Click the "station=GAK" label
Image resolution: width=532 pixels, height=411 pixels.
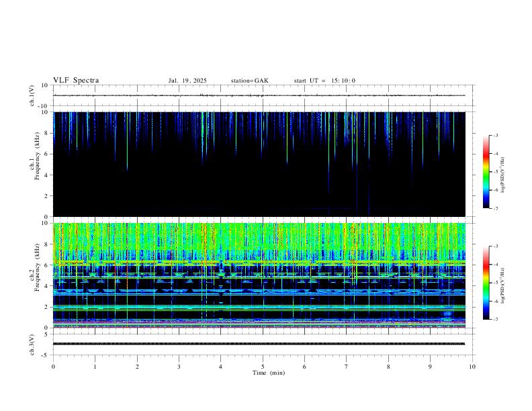point(249,81)
